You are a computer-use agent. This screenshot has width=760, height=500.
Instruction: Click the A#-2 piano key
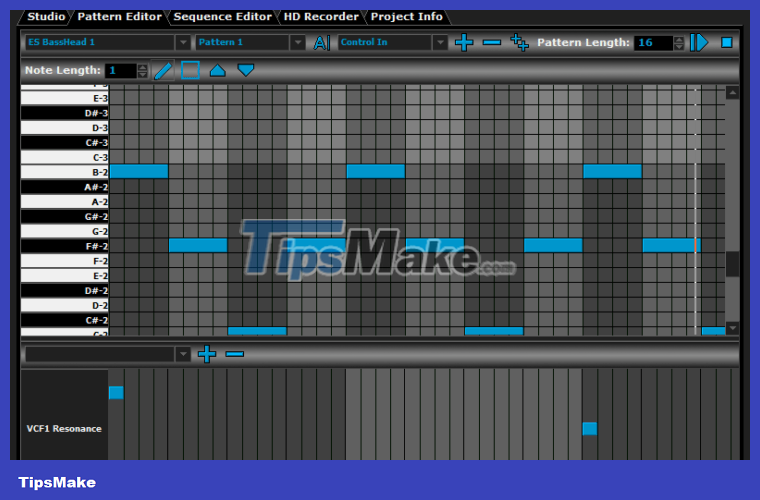(64, 187)
